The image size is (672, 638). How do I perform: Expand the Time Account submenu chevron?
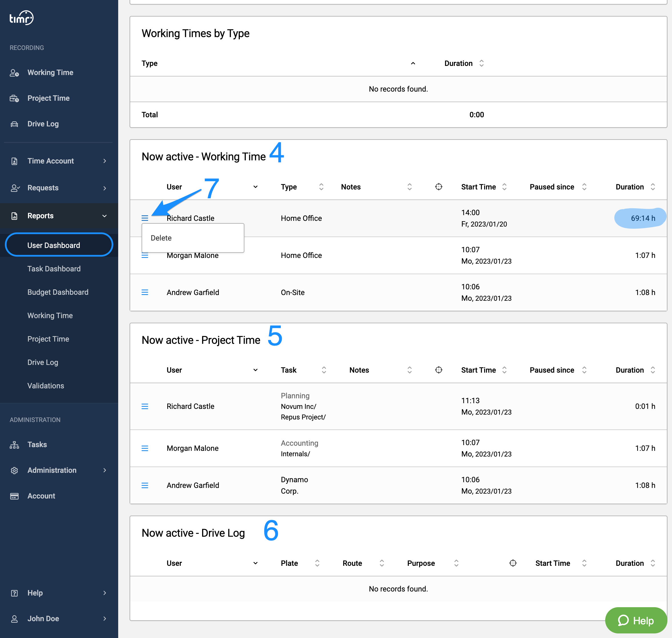point(104,161)
